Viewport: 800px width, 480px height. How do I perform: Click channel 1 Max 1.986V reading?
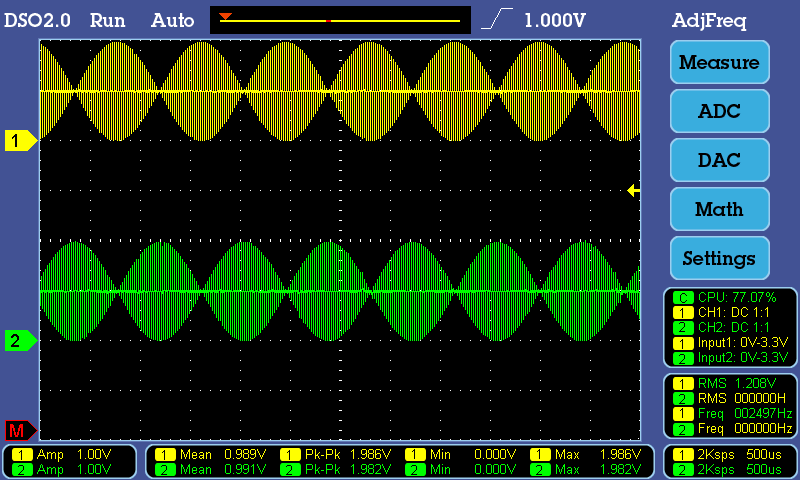click(586, 454)
